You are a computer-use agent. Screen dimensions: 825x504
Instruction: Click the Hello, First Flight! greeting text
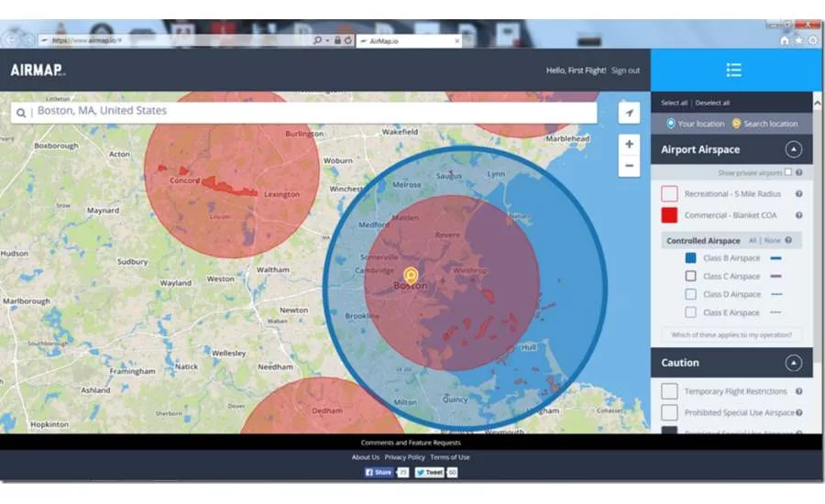577,70
